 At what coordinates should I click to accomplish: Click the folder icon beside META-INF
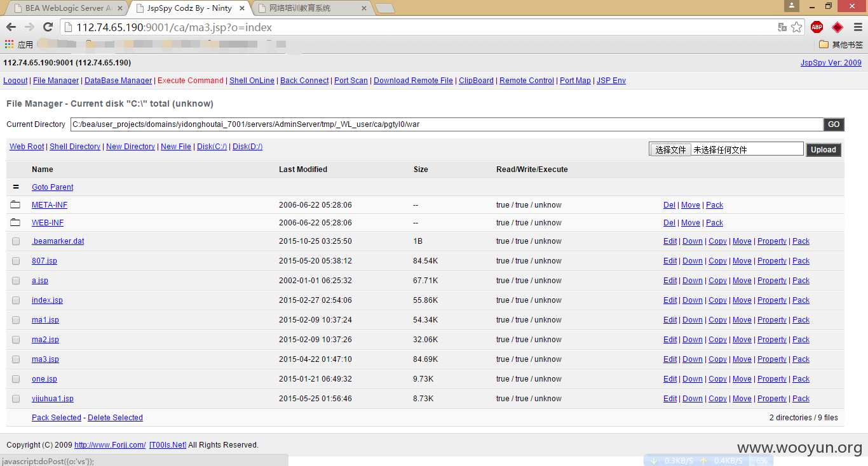[16, 205]
